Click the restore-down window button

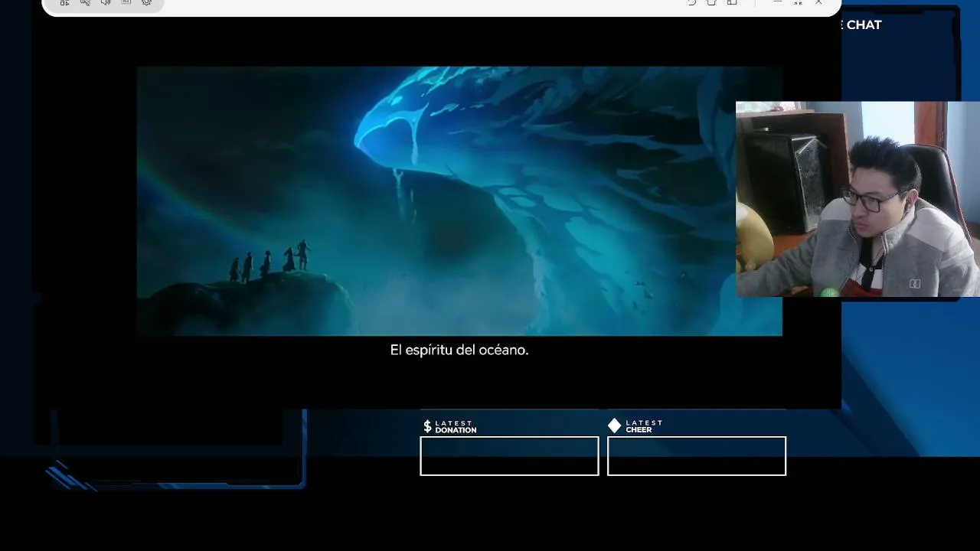click(x=798, y=3)
